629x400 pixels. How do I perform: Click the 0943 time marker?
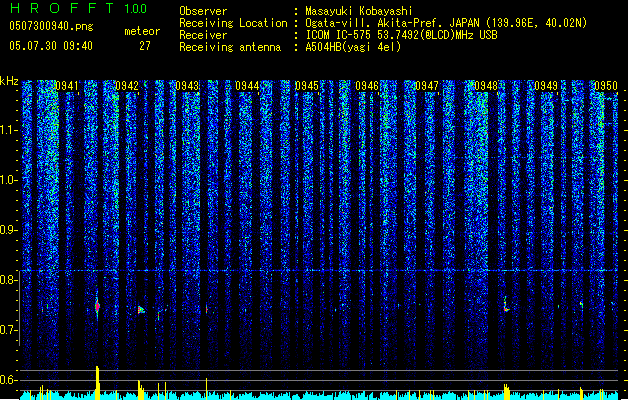click(x=187, y=86)
